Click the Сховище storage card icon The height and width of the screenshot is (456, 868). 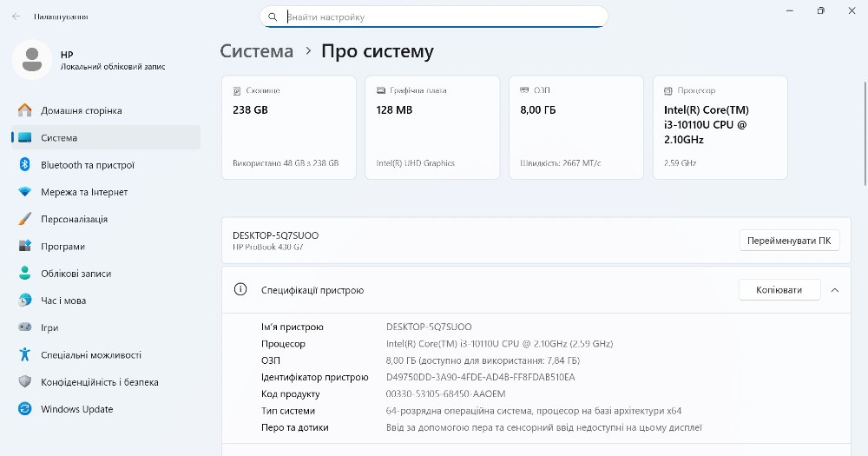(237, 90)
